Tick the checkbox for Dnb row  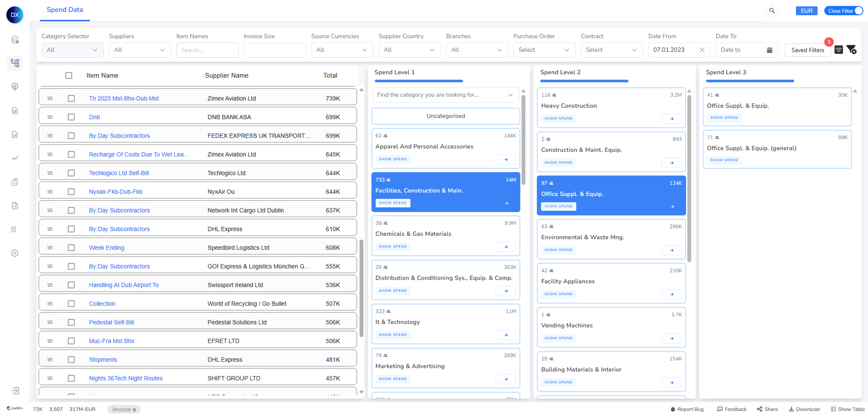tap(71, 117)
